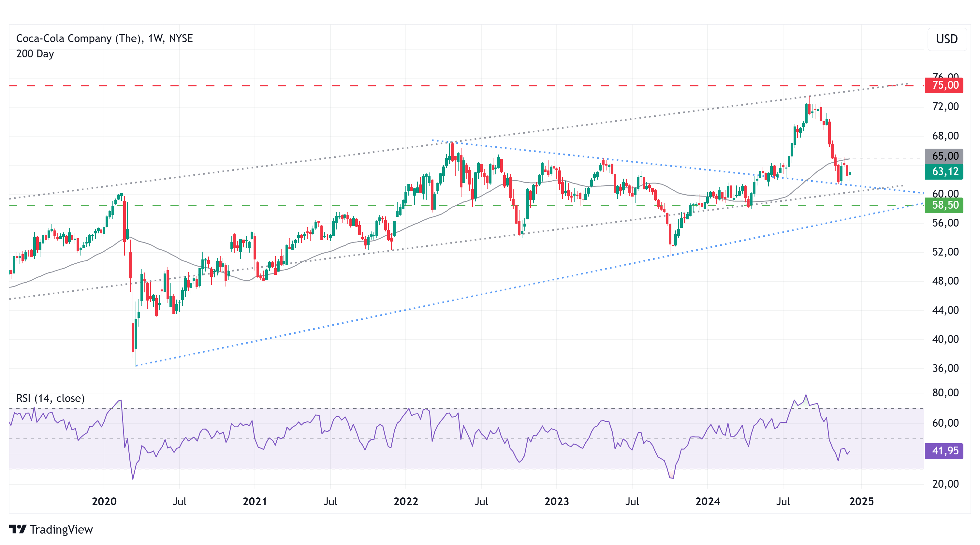Image resolution: width=980 pixels, height=545 pixels.
Task: Click the 2022 time axis label
Action: (406, 501)
